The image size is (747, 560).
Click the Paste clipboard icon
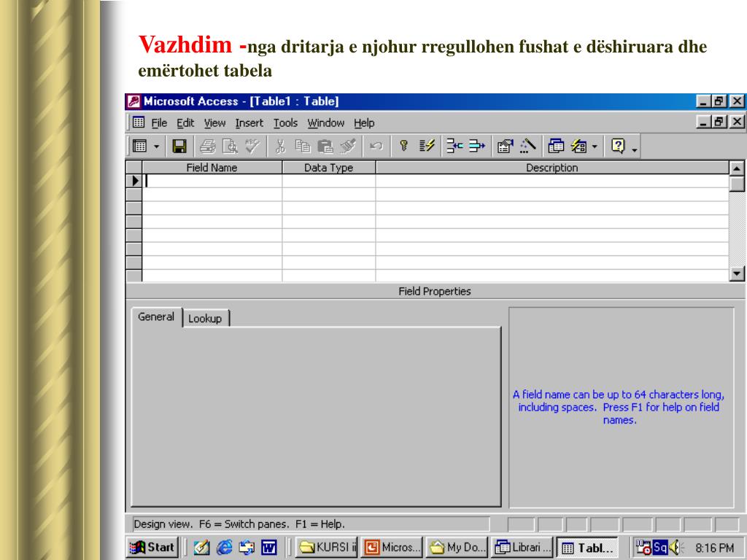click(x=325, y=146)
